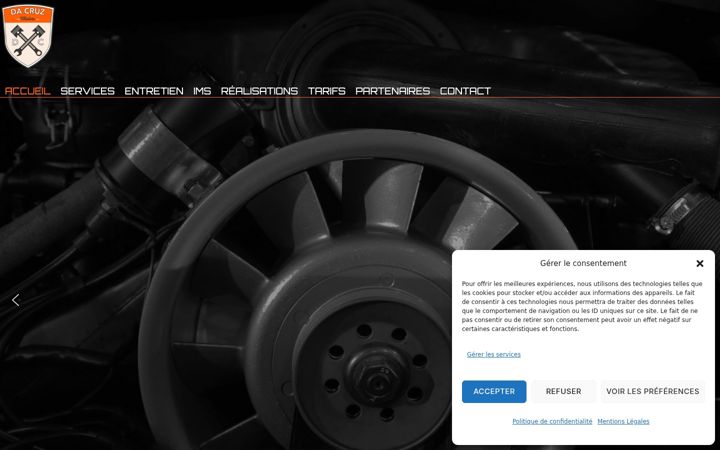Show the previous slide with left arrow
The height and width of the screenshot is (450, 720).
pyautogui.click(x=16, y=300)
